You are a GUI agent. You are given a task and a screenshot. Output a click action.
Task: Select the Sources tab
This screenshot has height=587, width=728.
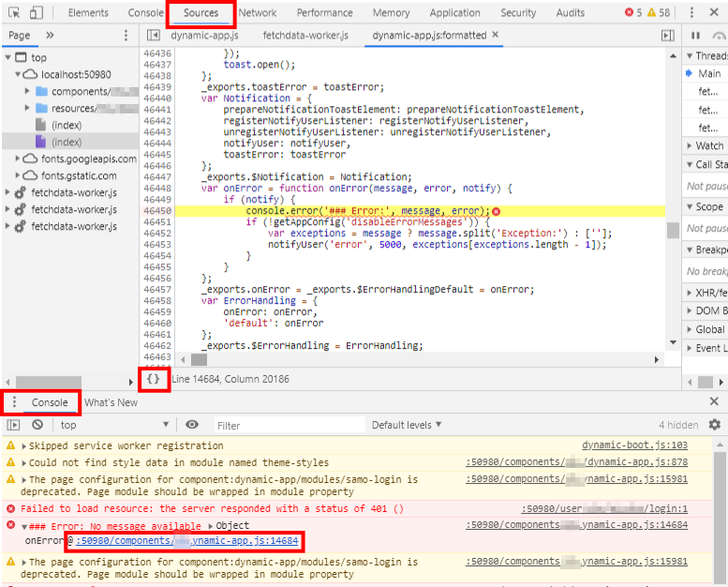tap(201, 12)
